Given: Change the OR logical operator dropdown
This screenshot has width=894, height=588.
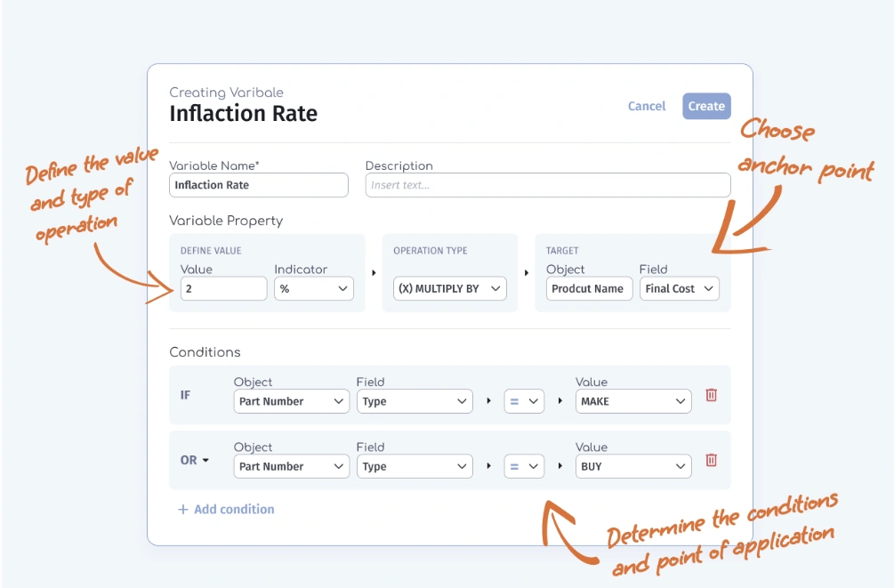Looking at the screenshot, I should coord(195,460).
